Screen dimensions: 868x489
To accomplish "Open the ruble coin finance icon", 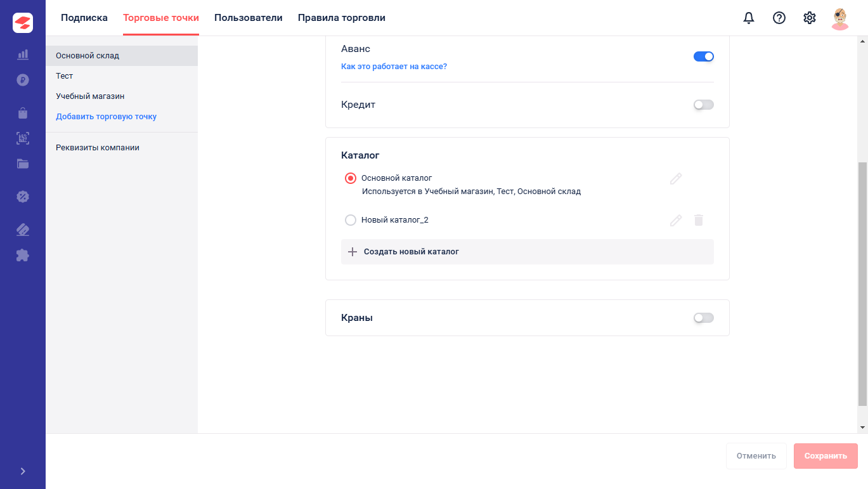I will pos(23,80).
